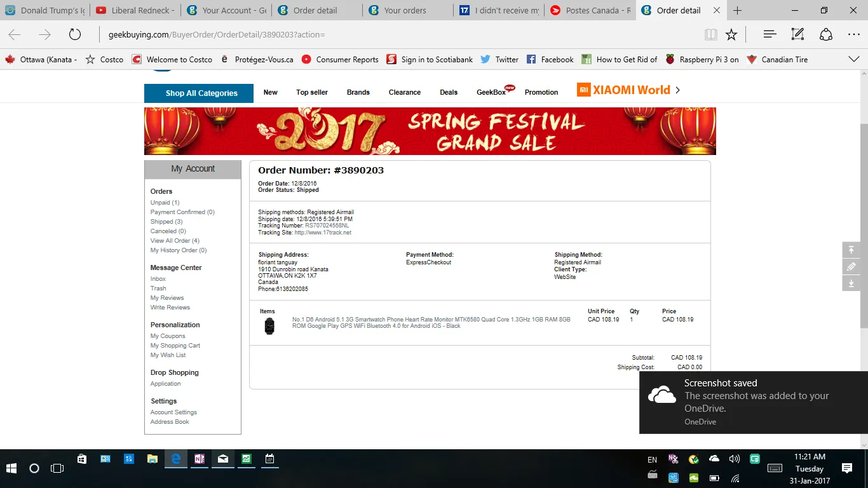Open the Twitter bookmark
Viewport: 868px width, 488px height.
tap(499, 59)
